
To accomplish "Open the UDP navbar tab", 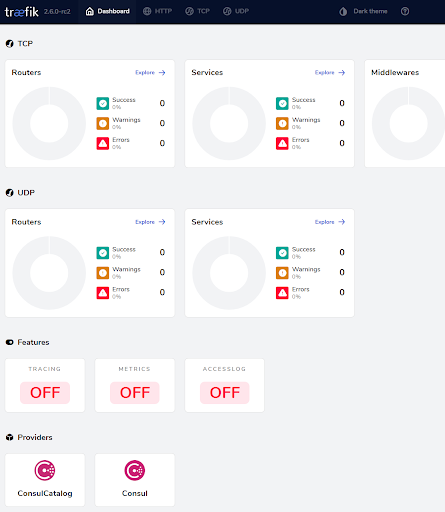I will [236, 11].
